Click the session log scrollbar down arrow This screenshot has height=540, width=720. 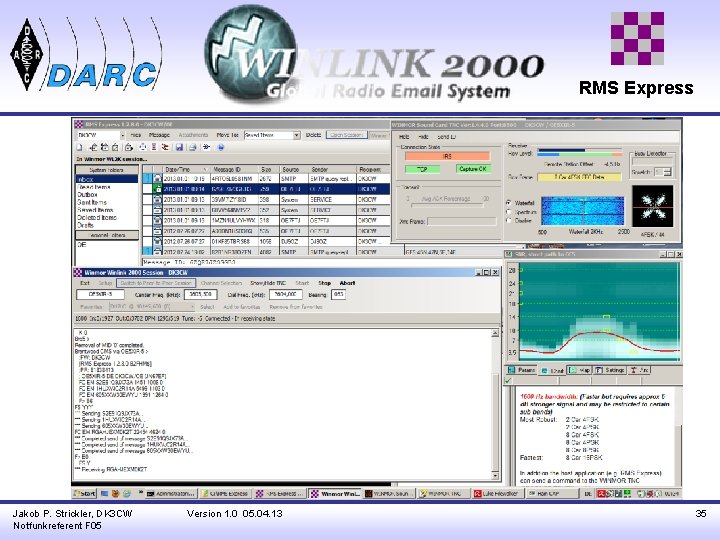coord(495,476)
